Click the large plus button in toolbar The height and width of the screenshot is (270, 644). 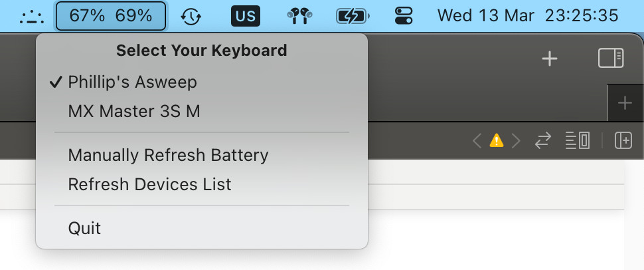pos(550,59)
